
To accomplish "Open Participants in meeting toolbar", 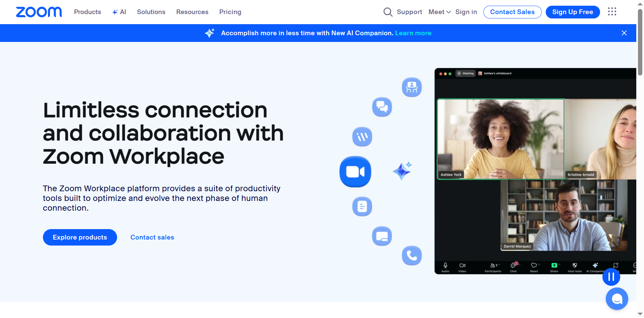I will point(493,267).
